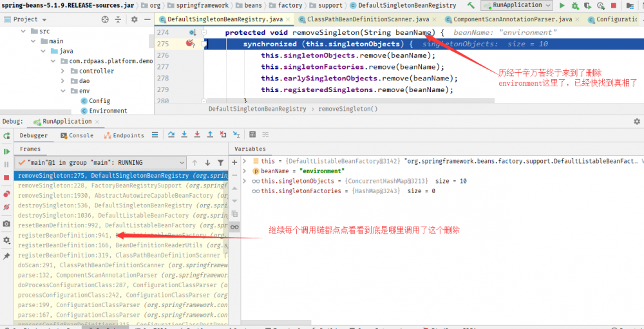Image resolution: width=644 pixels, height=329 pixels.
Task: Expand the dao package
Action: 63,81
